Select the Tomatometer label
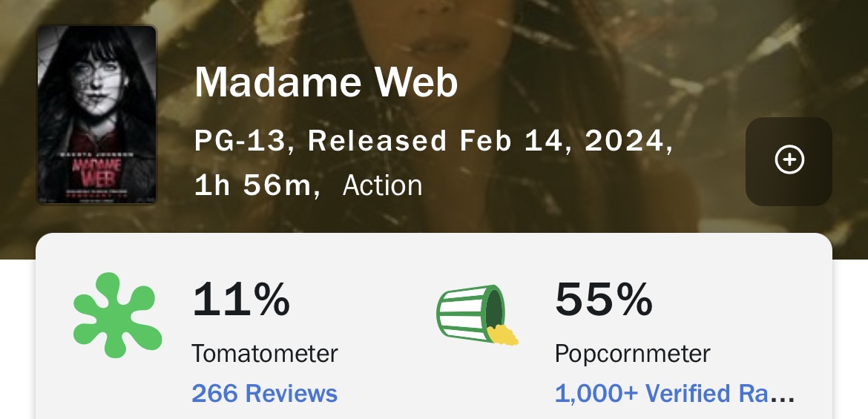868x419 pixels. tap(264, 353)
